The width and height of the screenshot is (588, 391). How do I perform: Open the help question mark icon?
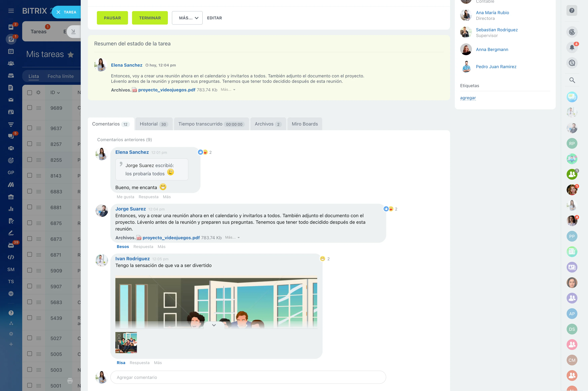coord(572,10)
